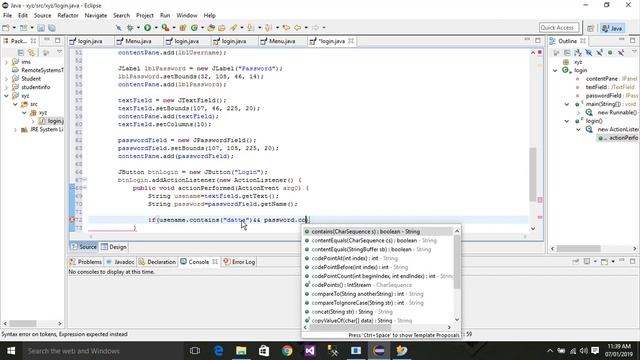Click the Back navigation yellow arrow
The height and width of the screenshot is (360, 640).
(x=298, y=28)
